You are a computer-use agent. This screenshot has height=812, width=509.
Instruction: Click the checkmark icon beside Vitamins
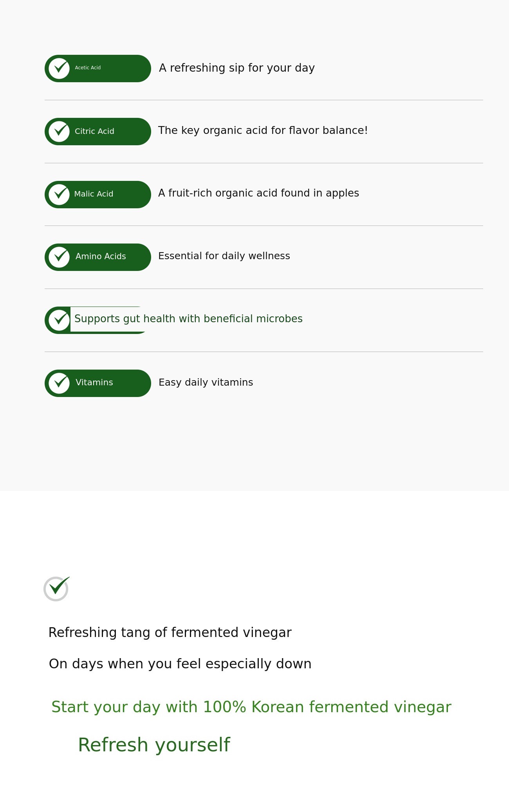pos(59,383)
